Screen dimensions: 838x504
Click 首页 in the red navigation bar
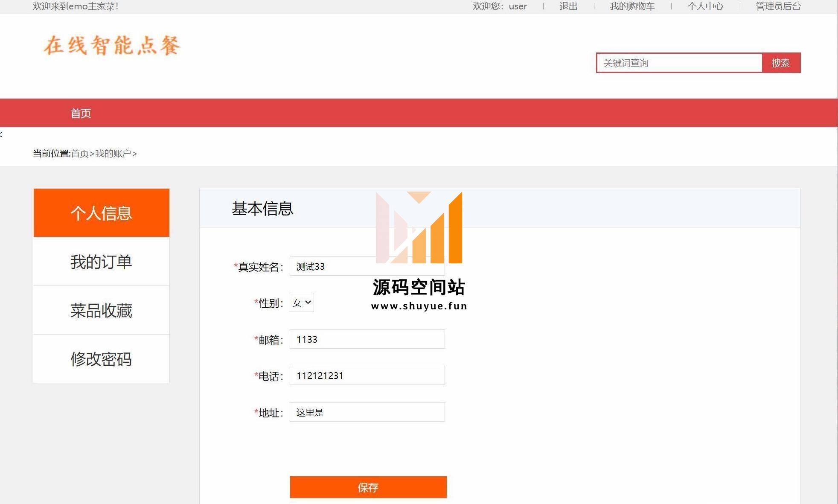click(x=81, y=113)
